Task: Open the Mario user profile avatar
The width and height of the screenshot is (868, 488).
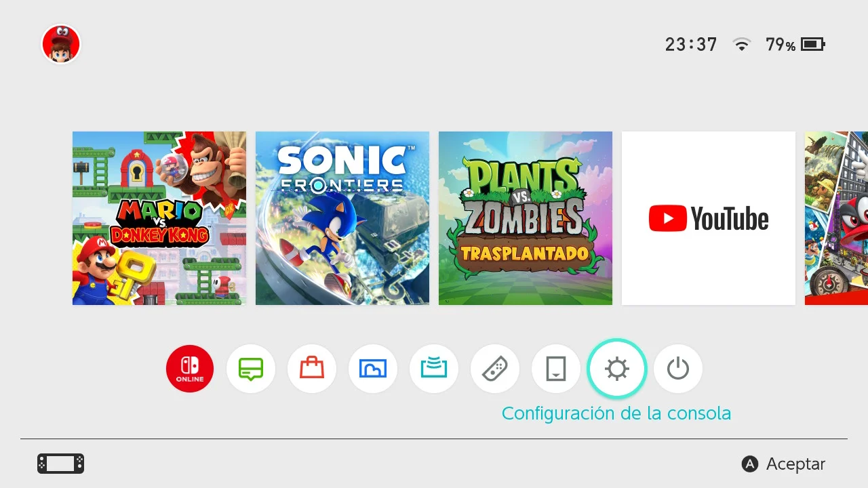Action: coord(61,45)
